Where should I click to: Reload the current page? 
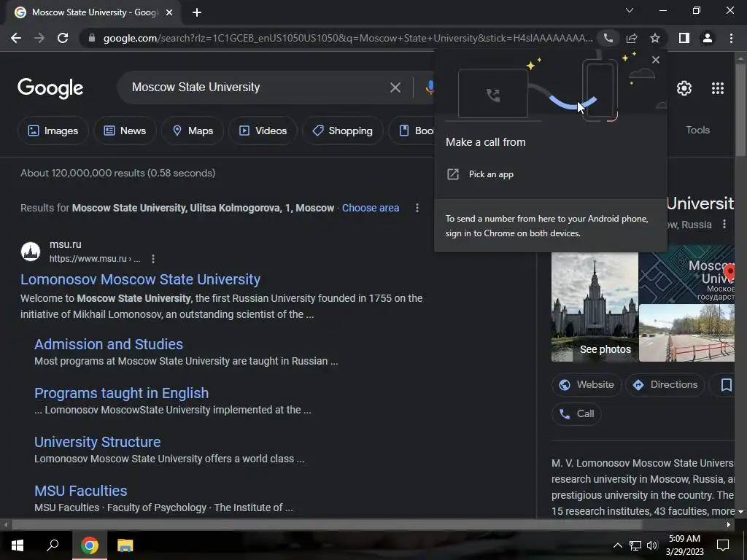point(63,38)
